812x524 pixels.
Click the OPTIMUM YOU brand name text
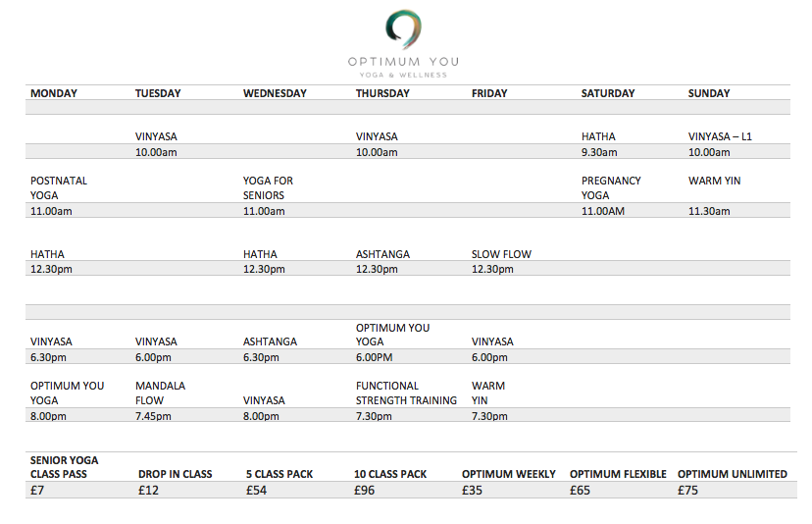[x=403, y=62]
